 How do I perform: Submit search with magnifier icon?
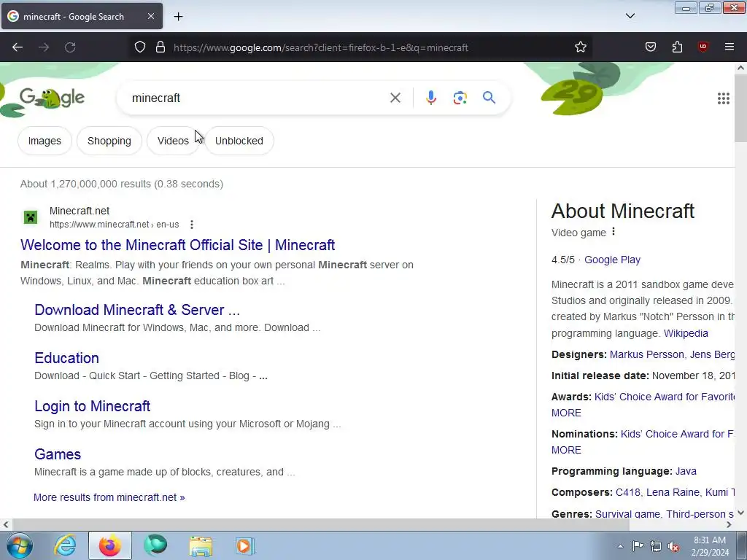pos(489,98)
